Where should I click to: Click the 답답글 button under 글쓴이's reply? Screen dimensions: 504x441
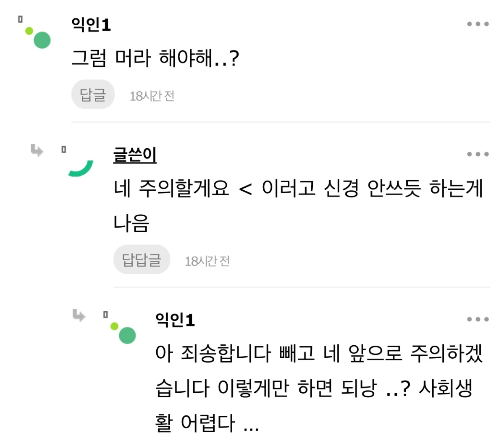[142, 260]
